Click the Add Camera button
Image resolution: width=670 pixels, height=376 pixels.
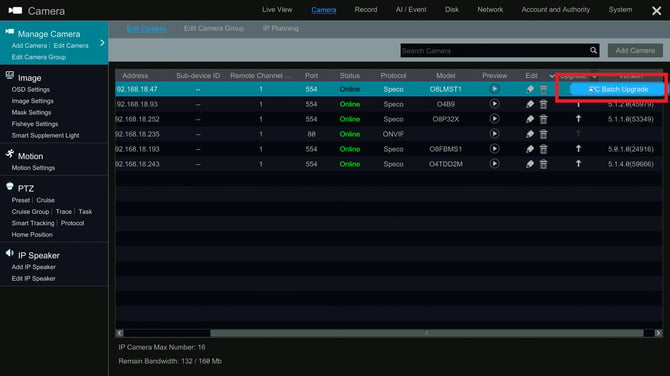click(x=635, y=50)
